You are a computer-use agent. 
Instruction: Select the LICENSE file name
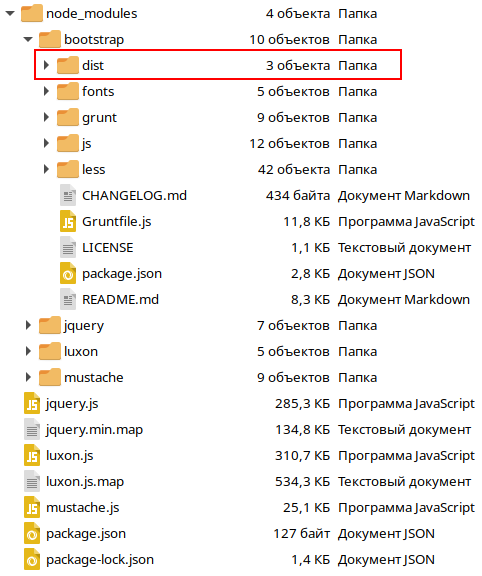pyautogui.click(x=108, y=248)
